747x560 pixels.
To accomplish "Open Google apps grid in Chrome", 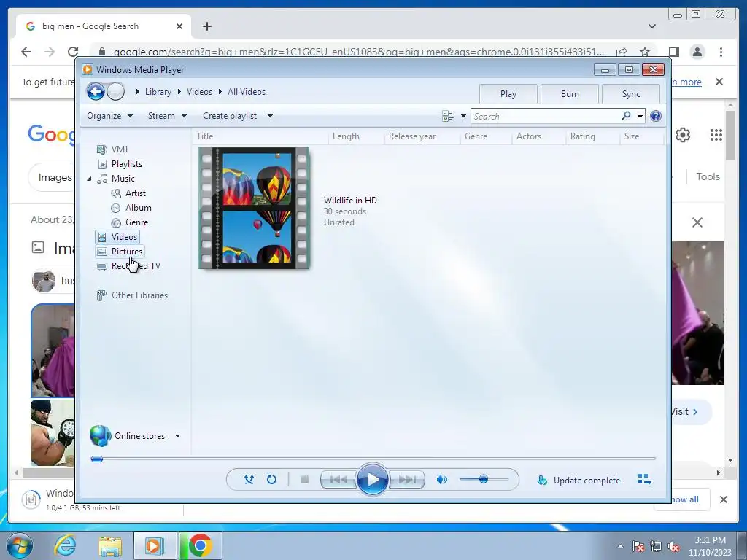I will pyautogui.click(x=716, y=135).
